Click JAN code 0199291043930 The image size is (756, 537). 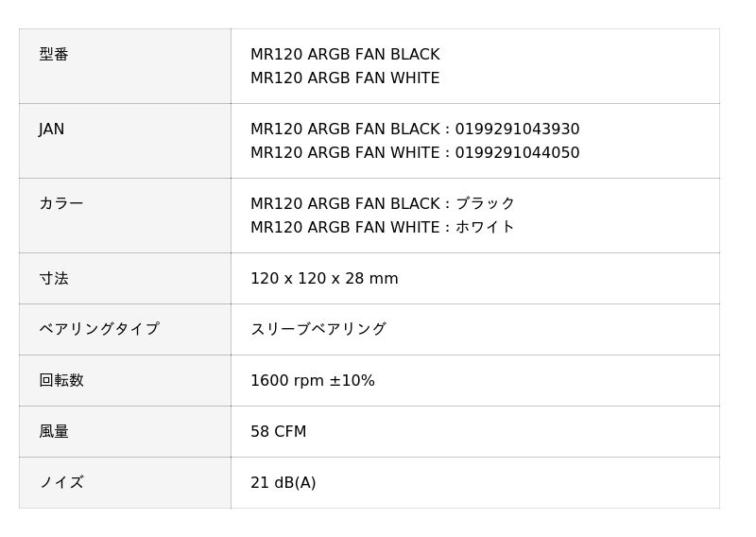517,129
